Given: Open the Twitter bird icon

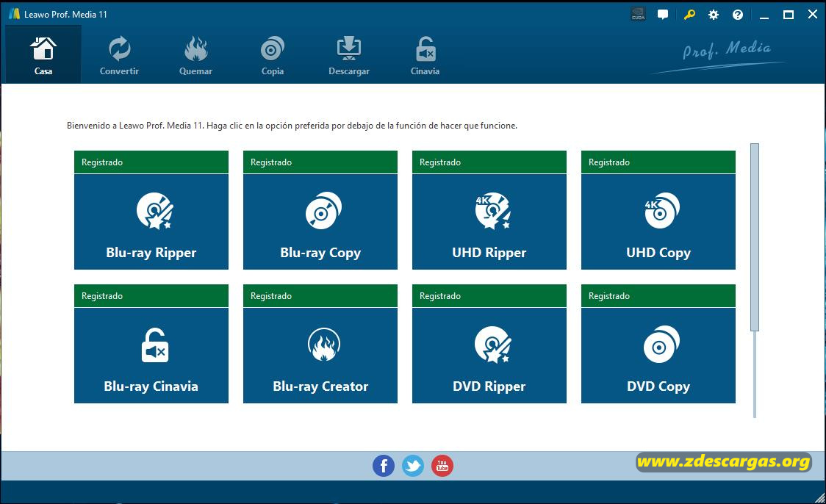Looking at the screenshot, I should tap(413, 466).
